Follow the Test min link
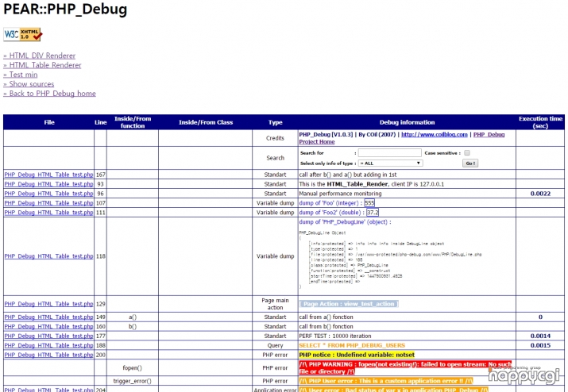This screenshot has height=392, width=568. [x=21, y=75]
